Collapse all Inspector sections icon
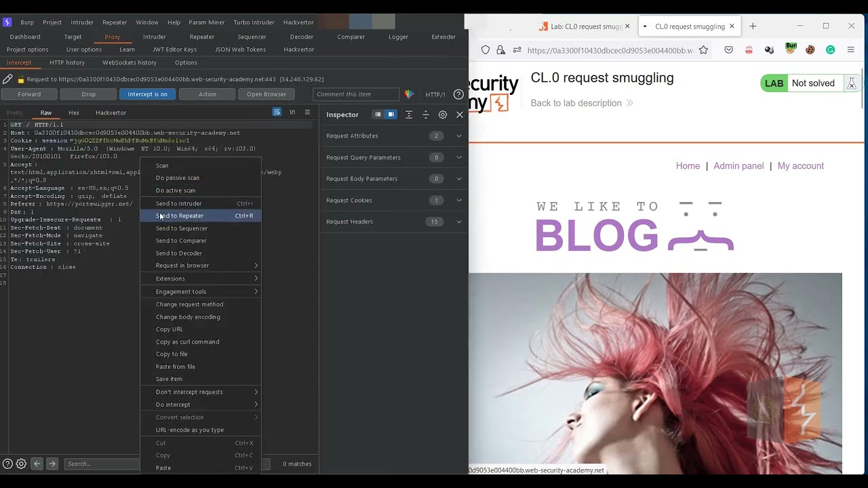Viewport: 868px width, 488px height. [x=426, y=115]
